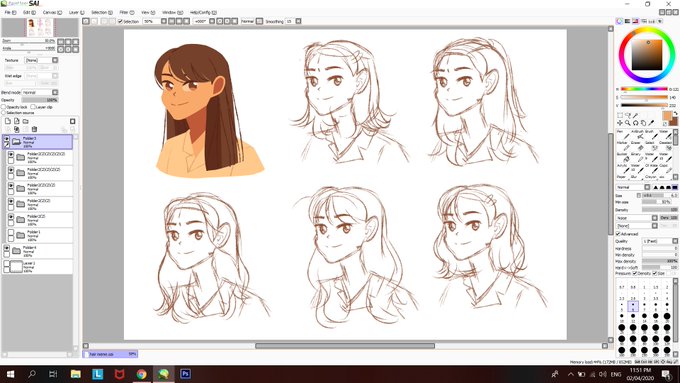Select the Bucket fill tool

click(x=622, y=157)
